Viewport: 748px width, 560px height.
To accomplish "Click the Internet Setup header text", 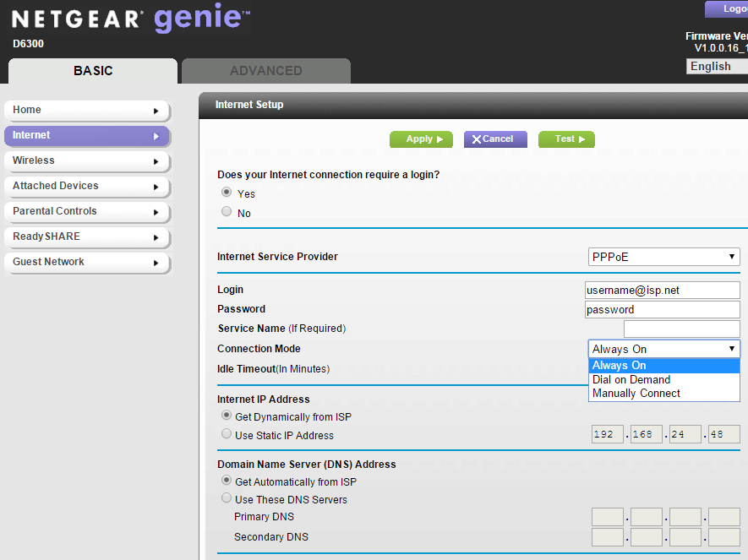I will click(249, 105).
